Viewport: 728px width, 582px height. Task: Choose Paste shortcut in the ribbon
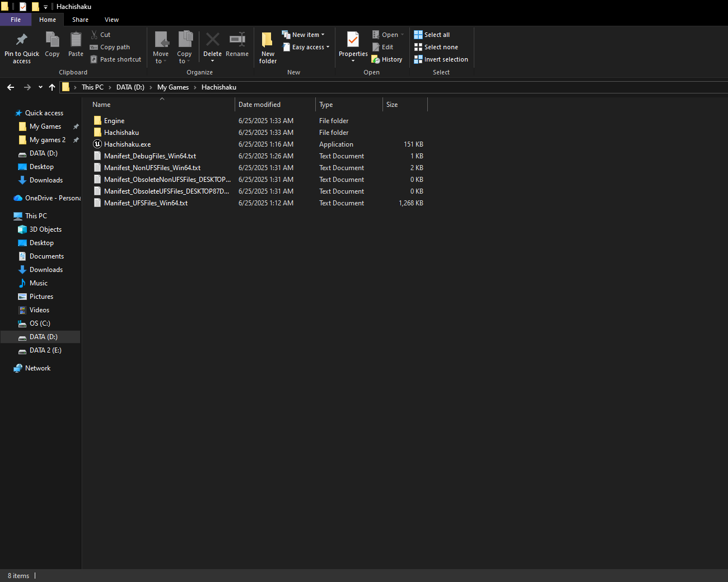tap(115, 59)
